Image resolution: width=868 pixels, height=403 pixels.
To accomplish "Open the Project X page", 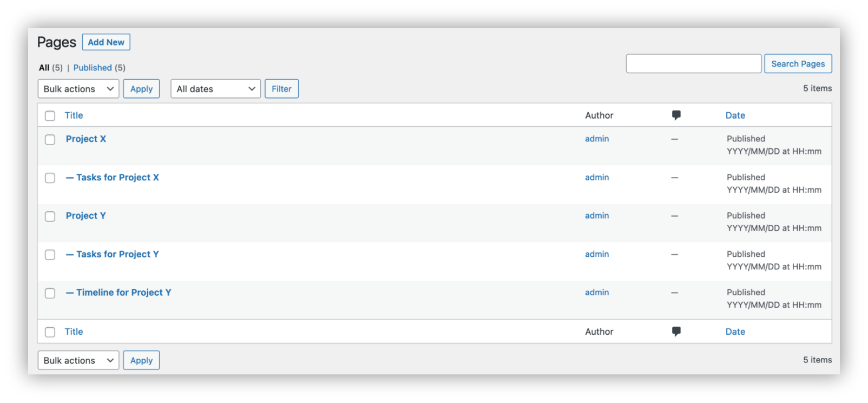I will coord(86,139).
